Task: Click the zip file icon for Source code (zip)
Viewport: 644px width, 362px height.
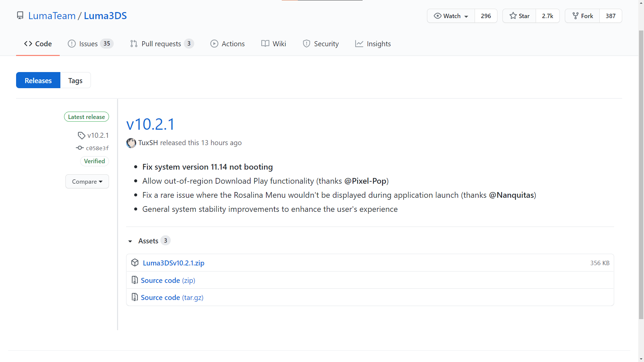Action: (135, 280)
